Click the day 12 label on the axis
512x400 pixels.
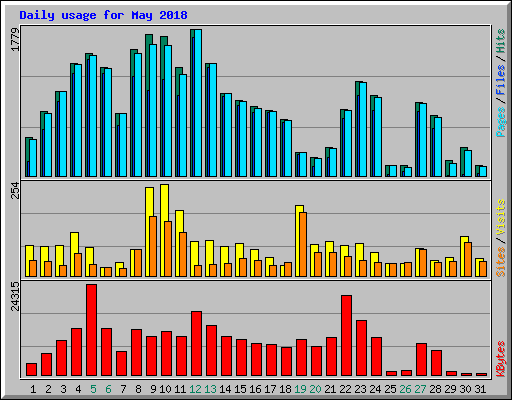coord(196,389)
